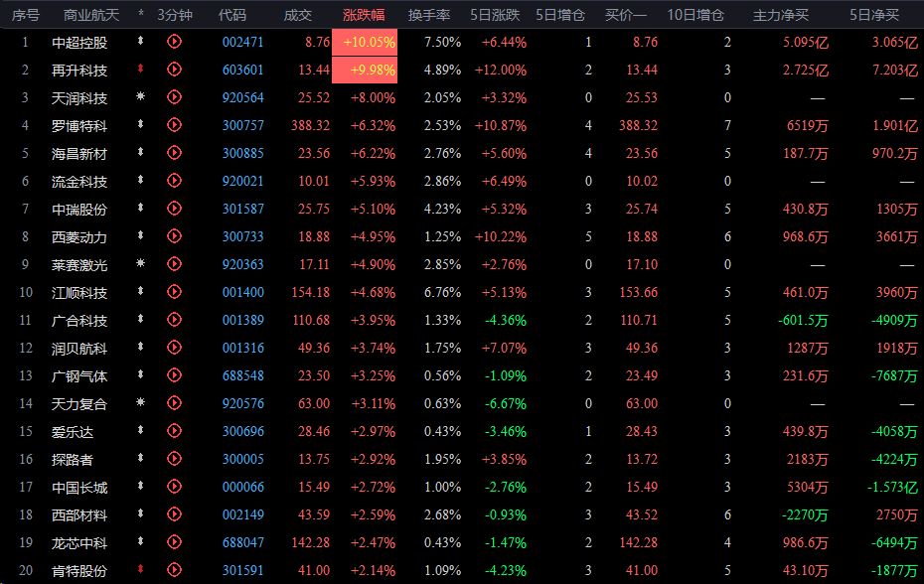924x584 pixels.
Task: Sort the list by 换手率 header
Action: (x=428, y=15)
